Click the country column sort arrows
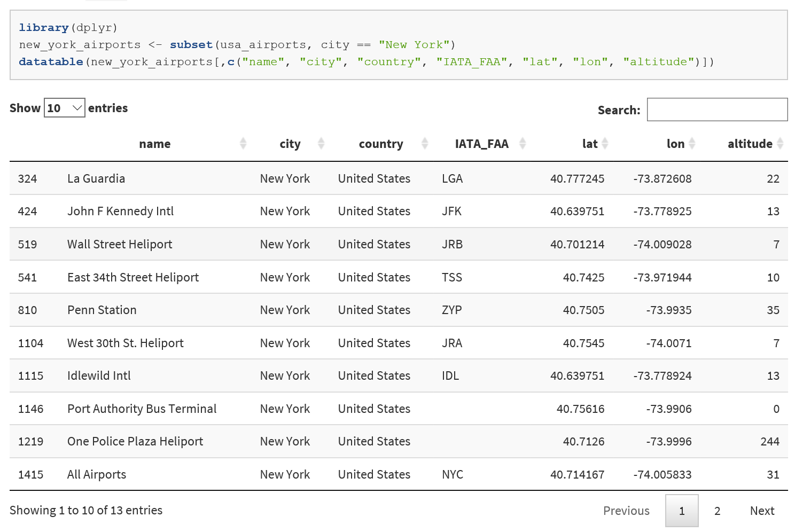The width and height of the screenshot is (795, 532). tap(425, 144)
